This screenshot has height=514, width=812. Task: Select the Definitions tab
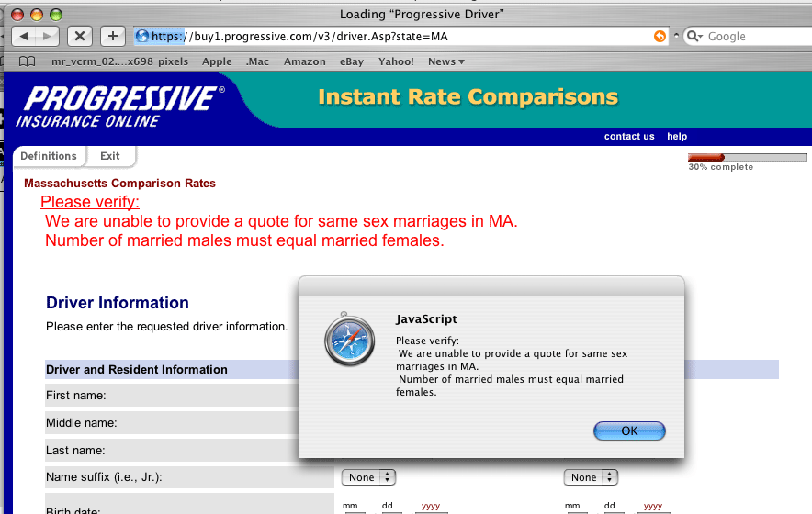[49, 156]
